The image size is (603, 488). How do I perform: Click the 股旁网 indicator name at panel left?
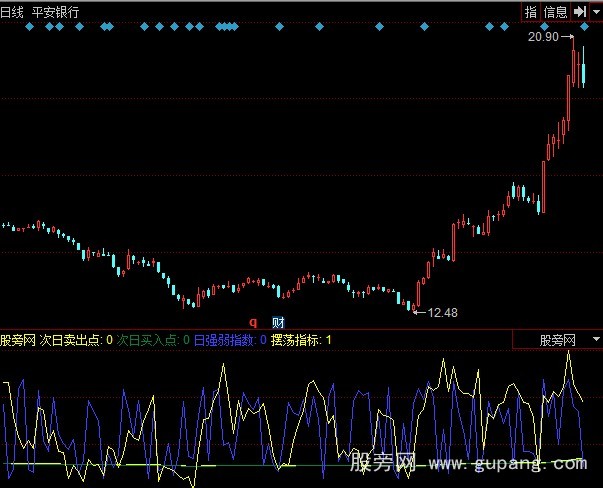pos(18,340)
